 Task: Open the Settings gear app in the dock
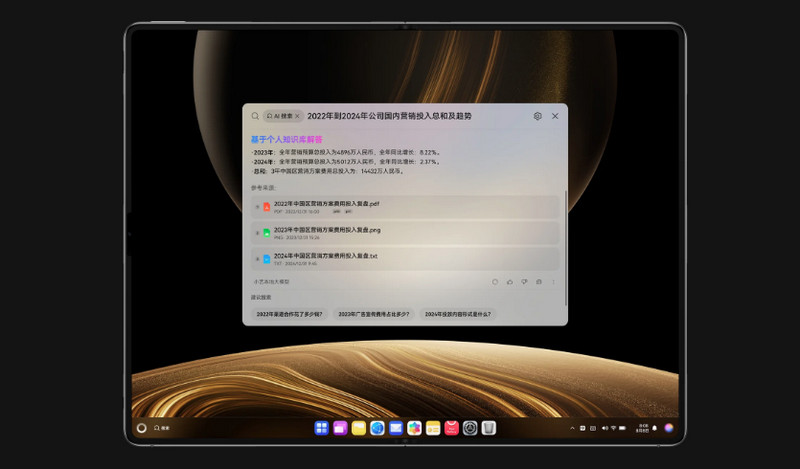470,428
